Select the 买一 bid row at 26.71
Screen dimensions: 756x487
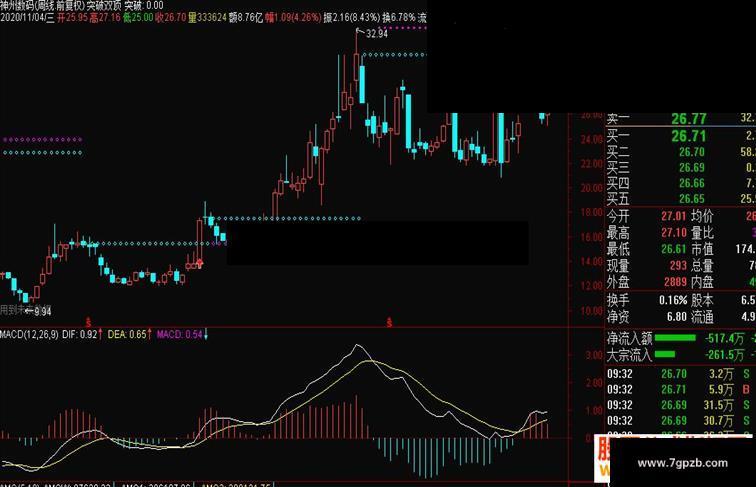681,136
